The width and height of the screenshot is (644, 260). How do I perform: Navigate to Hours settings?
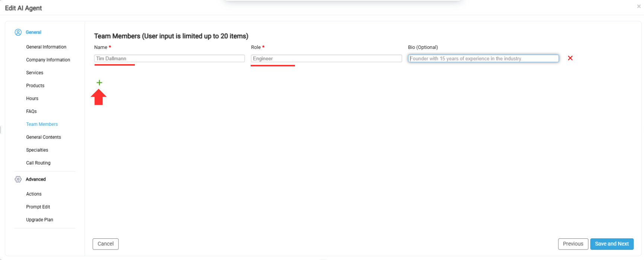tap(32, 98)
